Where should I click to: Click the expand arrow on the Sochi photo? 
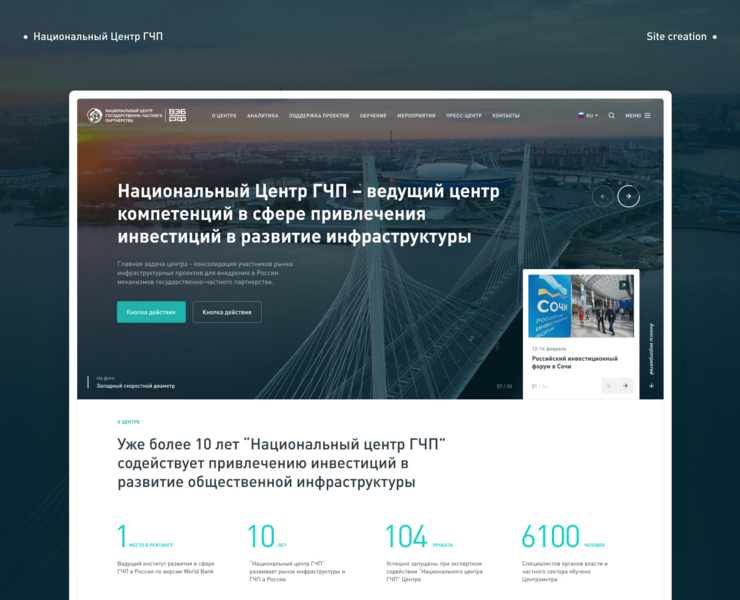(623, 285)
